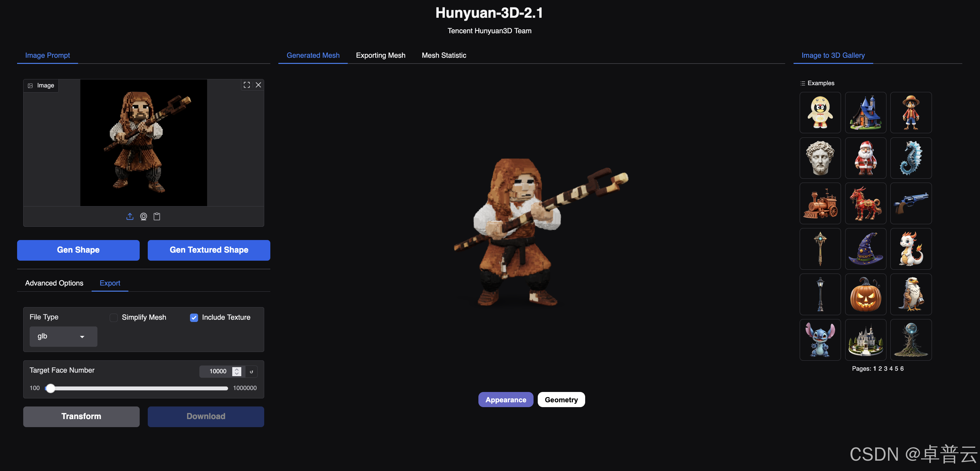Image resolution: width=980 pixels, height=471 pixels.
Task: Click the paste from clipboard icon
Action: (157, 216)
